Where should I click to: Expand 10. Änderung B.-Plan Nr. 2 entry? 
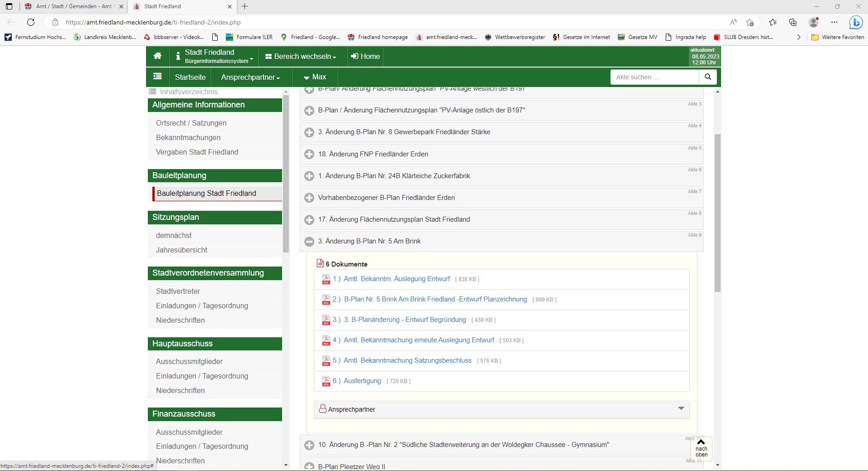[309, 445]
